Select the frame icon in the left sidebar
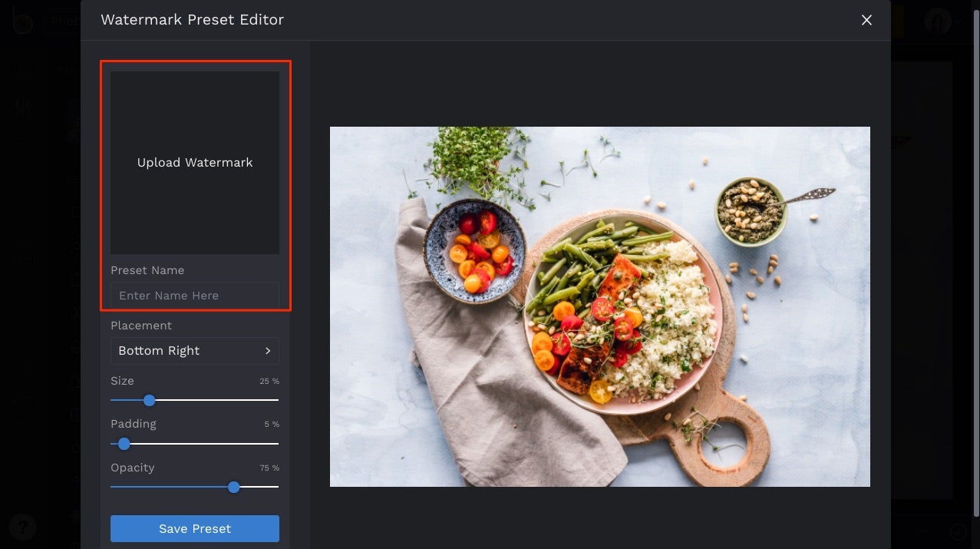This screenshot has width=980, height=549. [x=23, y=405]
